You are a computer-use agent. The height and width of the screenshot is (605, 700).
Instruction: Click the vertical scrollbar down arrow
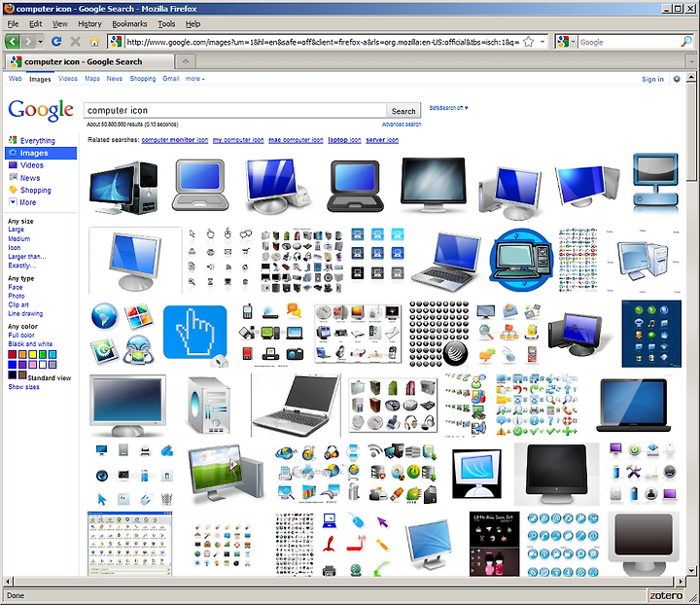[x=690, y=570]
